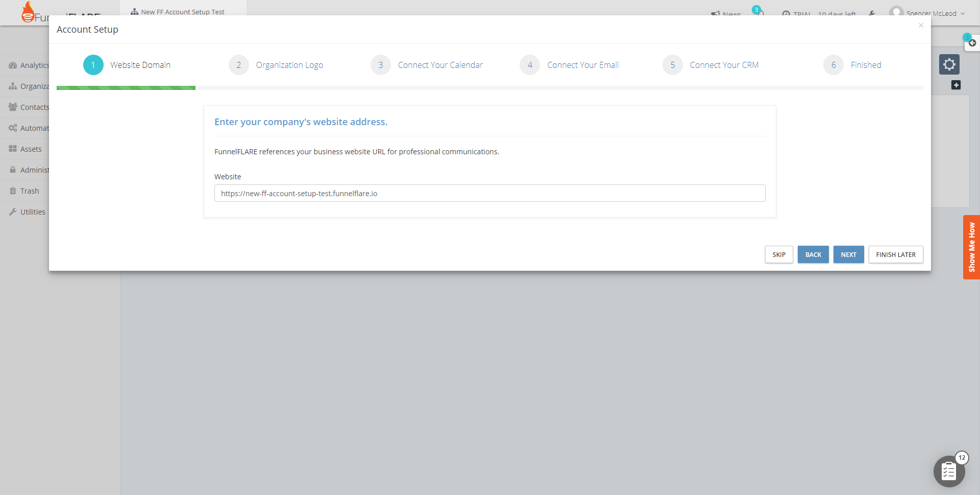The image size is (980, 495).
Task: Click the BACK button
Action: [x=813, y=254]
